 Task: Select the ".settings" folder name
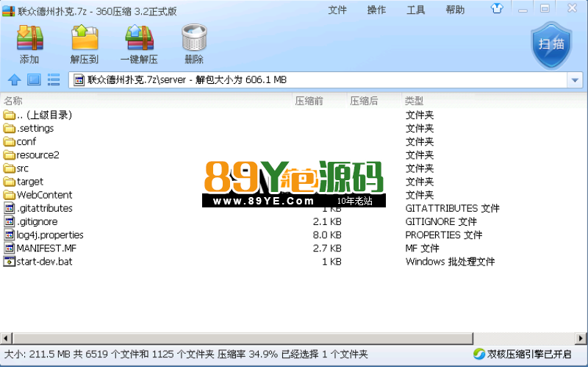click(x=35, y=128)
